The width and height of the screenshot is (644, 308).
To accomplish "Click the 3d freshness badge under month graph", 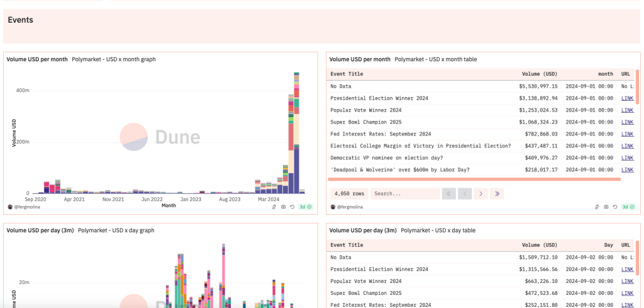I will click(x=304, y=207).
